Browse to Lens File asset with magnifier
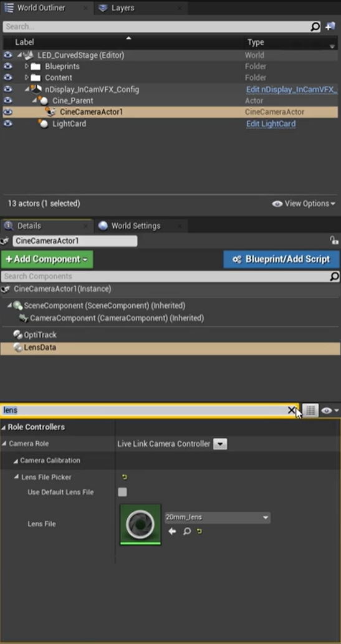Image resolution: width=341 pixels, height=644 pixels. pyautogui.click(x=187, y=531)
